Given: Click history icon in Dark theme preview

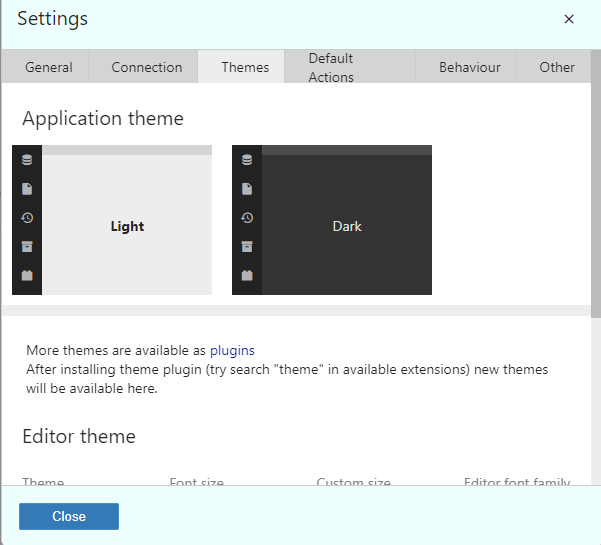Looking at the screenshot, I should (247, 218).
